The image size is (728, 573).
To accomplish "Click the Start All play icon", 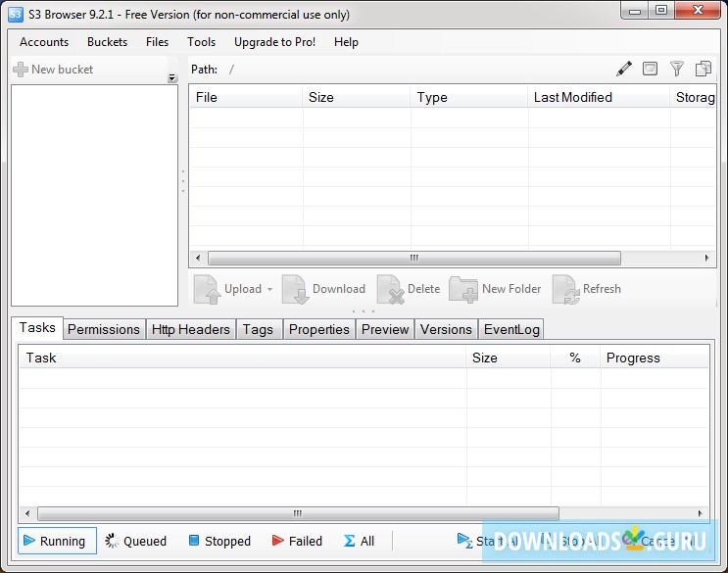I will pos(464,541).
